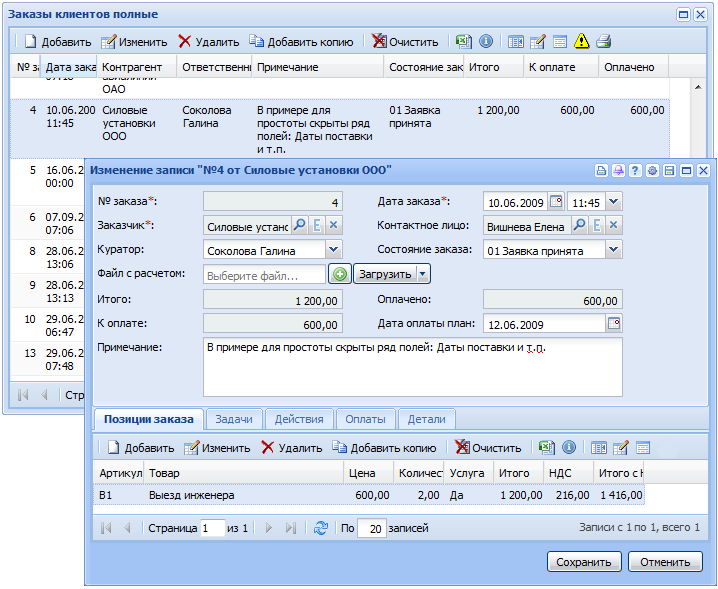Click the Итого column header in the orders list

tap(494, 67)
